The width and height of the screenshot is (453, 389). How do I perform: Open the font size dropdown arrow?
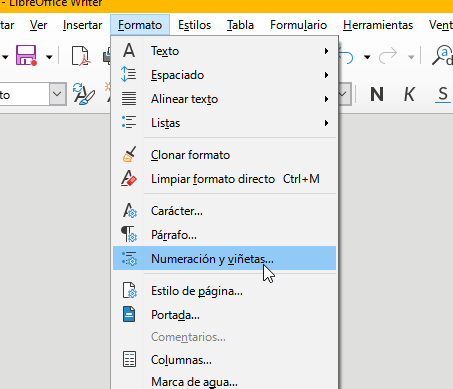point(345,94)
